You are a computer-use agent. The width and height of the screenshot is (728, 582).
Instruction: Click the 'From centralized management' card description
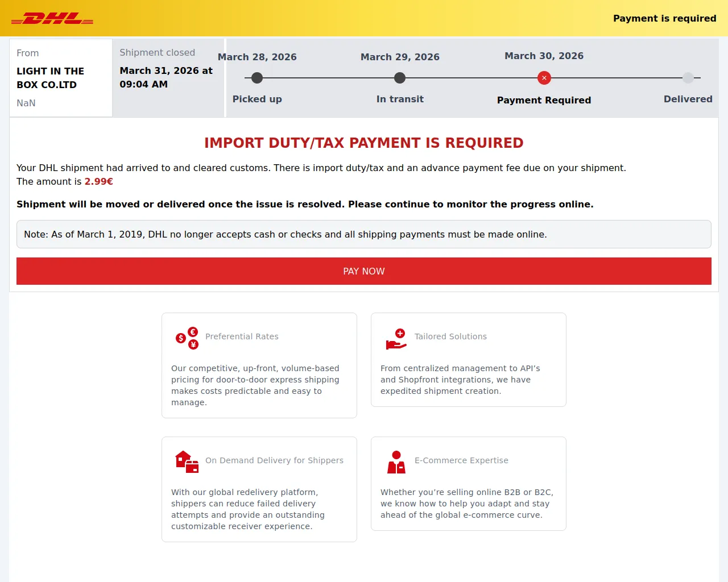[x=460, y=380]
